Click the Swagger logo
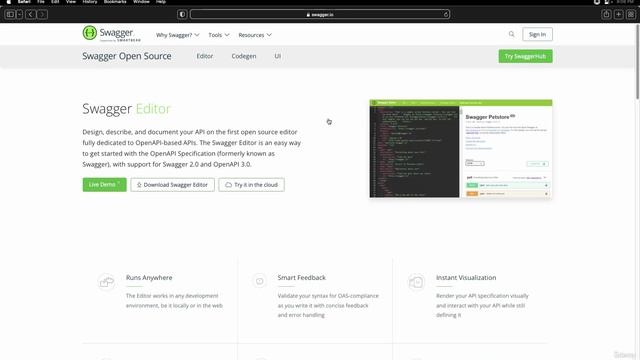Image resolution: width=640 pixels, height=360 pixels. [x=111, y=33]
